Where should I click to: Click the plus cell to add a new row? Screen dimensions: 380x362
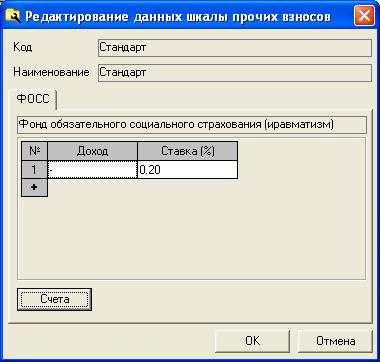click(34, 187)
